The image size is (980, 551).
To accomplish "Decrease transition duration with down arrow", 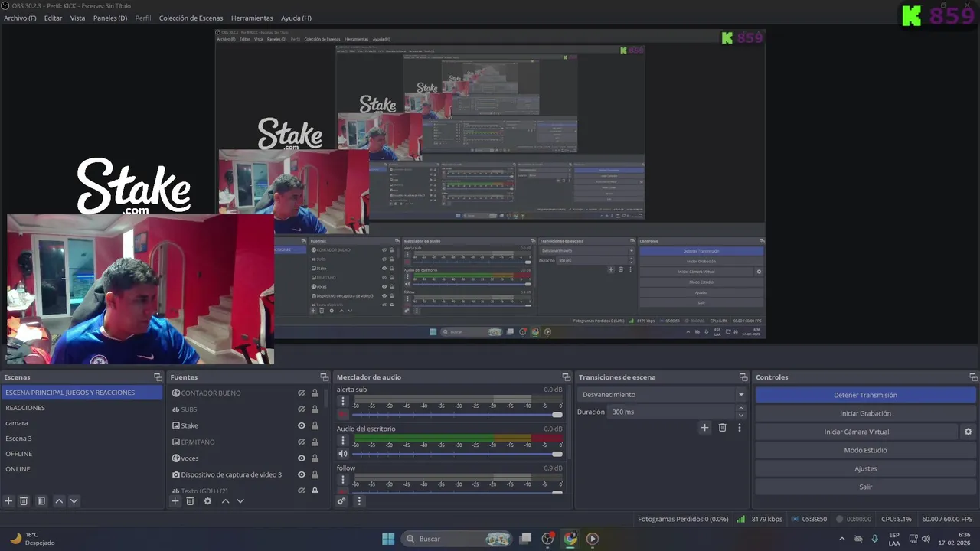I will tap(741, 416).
